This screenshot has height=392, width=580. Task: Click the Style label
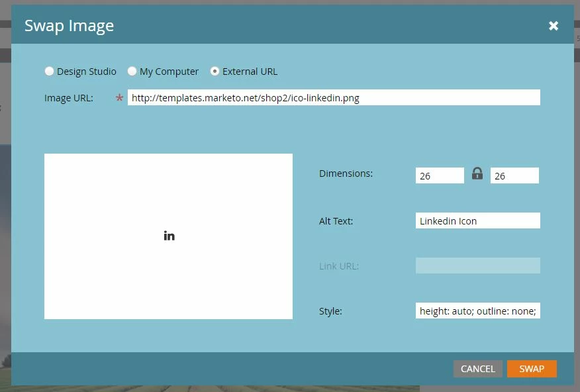tap(330, 311)
